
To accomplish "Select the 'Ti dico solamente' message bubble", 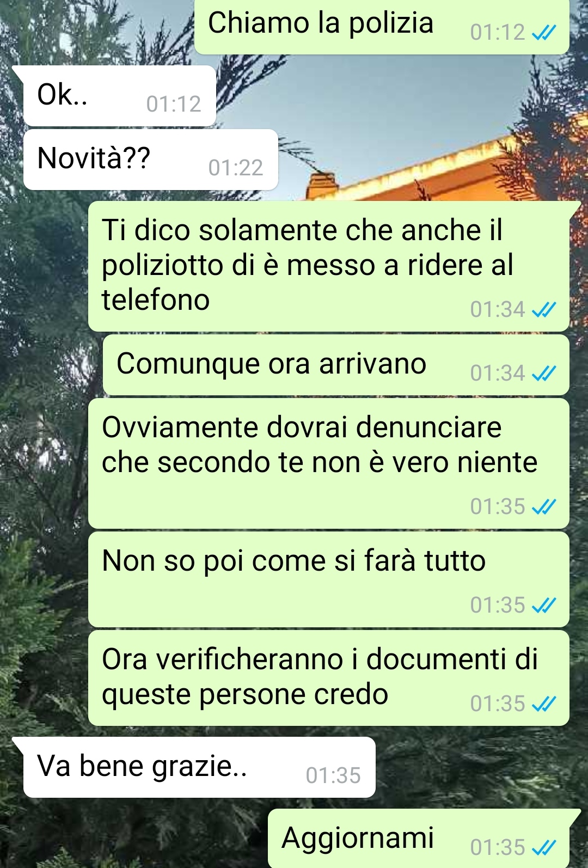I will coord(329,266).
